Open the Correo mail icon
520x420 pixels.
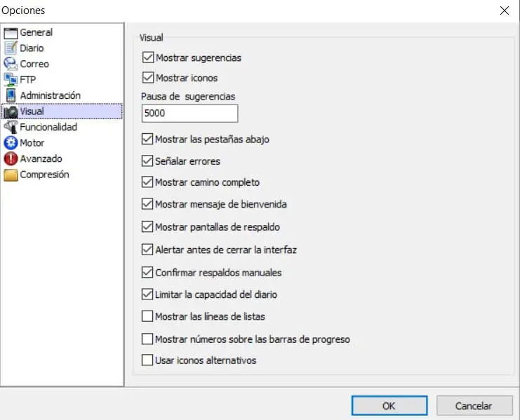[x=11, y=64]
